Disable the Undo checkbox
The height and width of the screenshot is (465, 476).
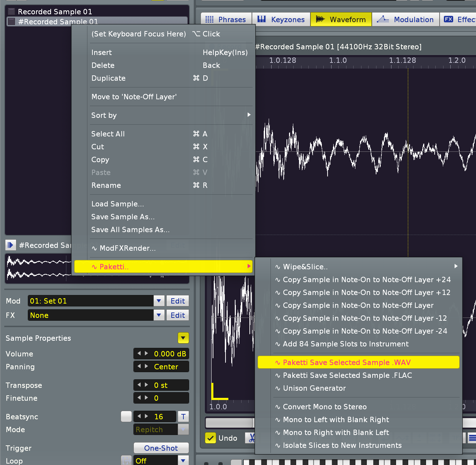[211, 438]
